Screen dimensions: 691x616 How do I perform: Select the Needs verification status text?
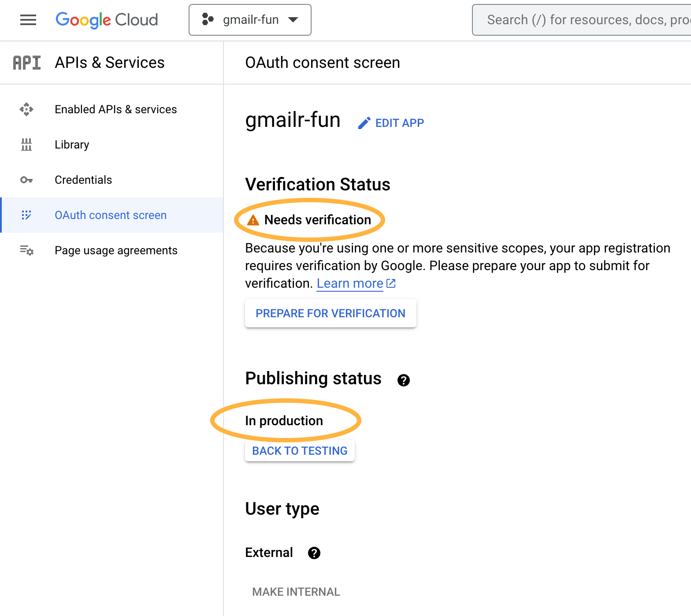[317, 220]
